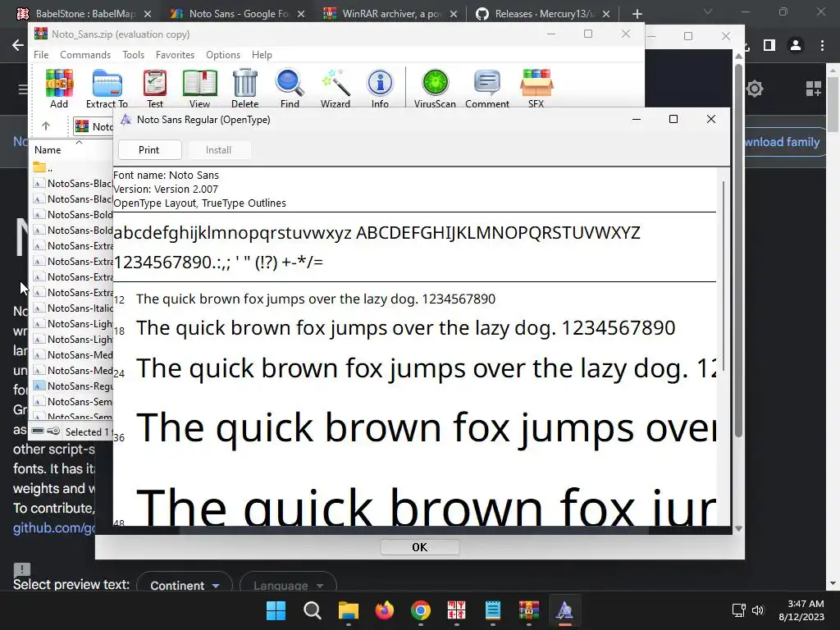840x630 pixels.
Task: Click the Info toolbar icon
Action: 380,89
